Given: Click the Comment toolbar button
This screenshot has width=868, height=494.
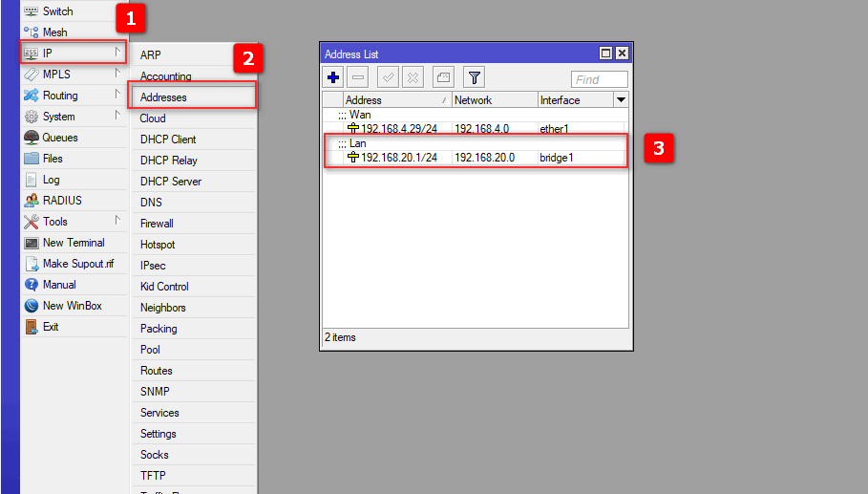Looking at the screenshot, I should coord(442,78).
